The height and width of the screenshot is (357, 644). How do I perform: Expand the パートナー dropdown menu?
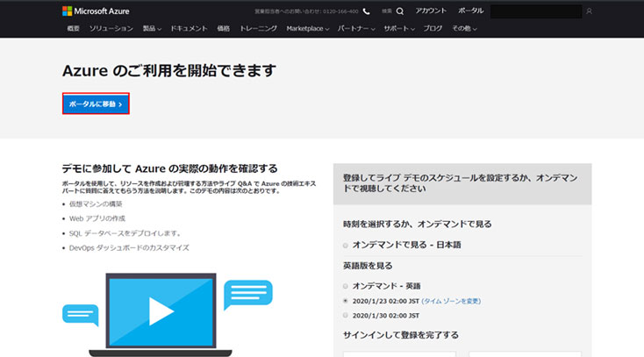click(356, 28)
